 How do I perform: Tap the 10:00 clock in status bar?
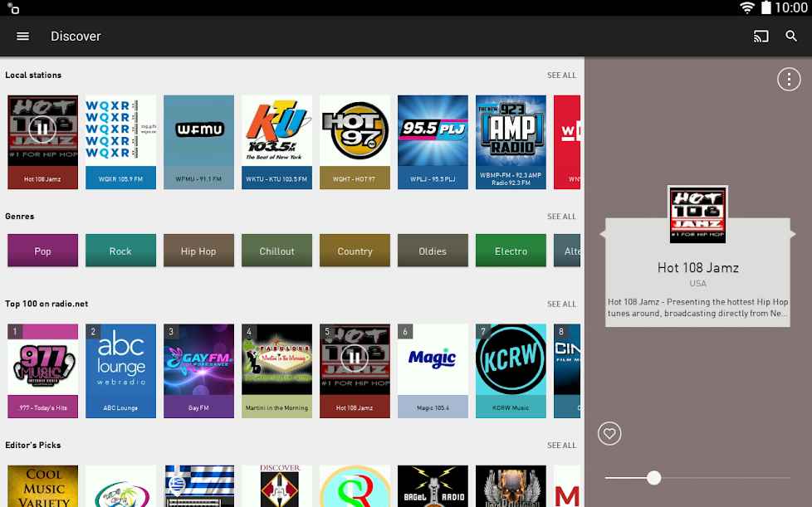792,7
